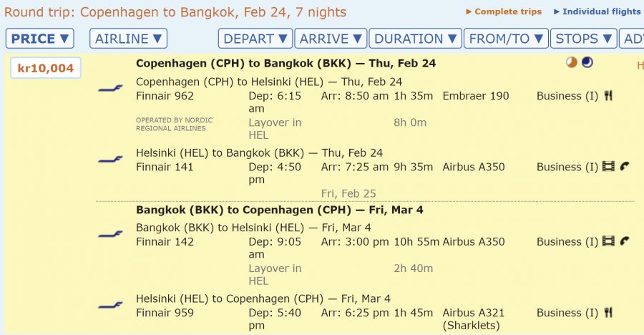This screenshot has height=335, width=644.
Task: Open the AIRLINE filter dropdown
Action: coord(128,39)
